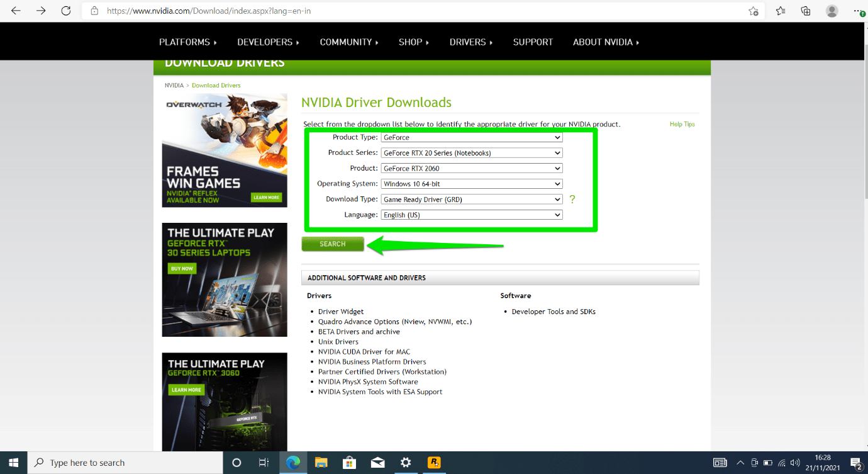
Task: Go back to the previous page
Action: pos(16,11)
